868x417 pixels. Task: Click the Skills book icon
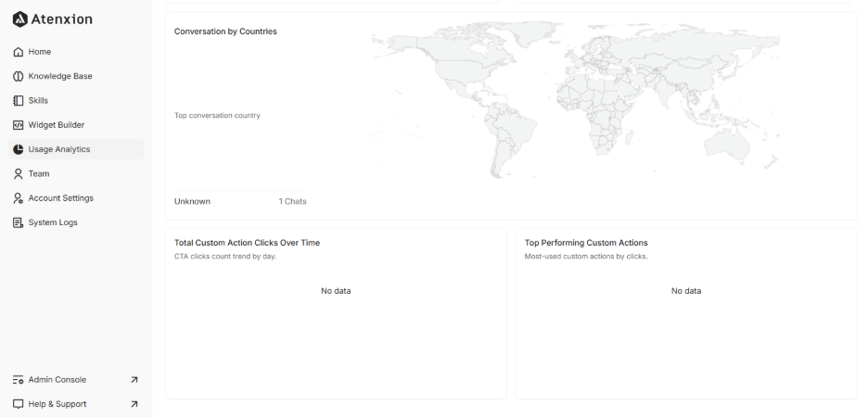(19, 101)
